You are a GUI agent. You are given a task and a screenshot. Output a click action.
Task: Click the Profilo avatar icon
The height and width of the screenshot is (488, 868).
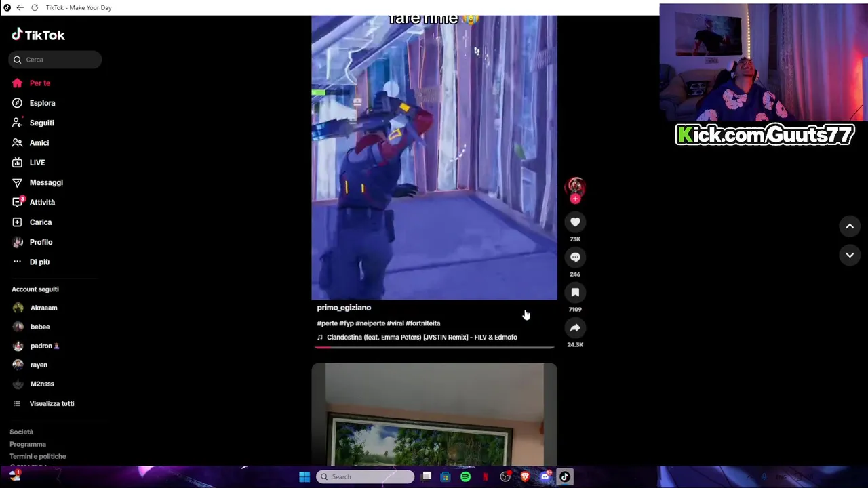point(17,242)
